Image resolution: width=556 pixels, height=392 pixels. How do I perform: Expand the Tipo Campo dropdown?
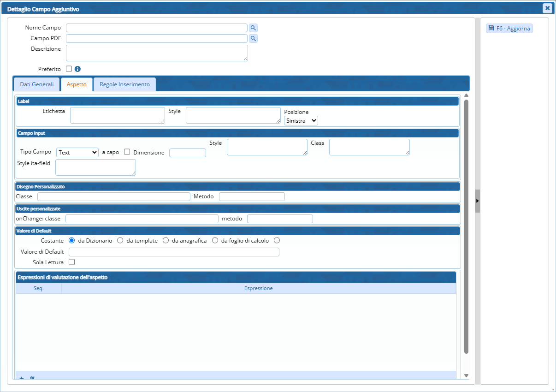pyautogui.click(x=77, y=152)
